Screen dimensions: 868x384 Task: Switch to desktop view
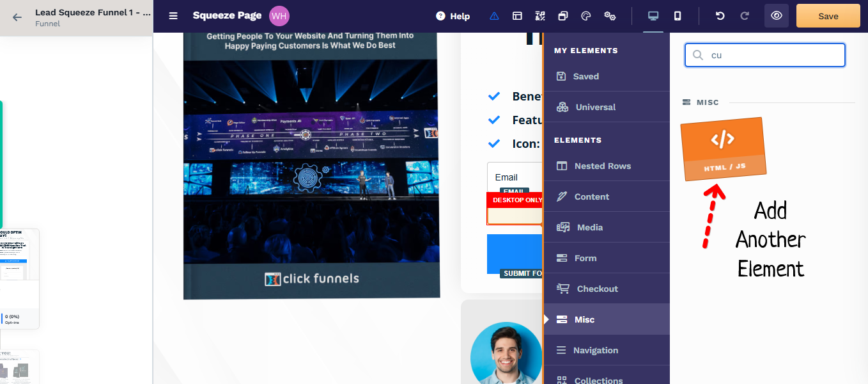pyautogui.click(x=653, y=16)
